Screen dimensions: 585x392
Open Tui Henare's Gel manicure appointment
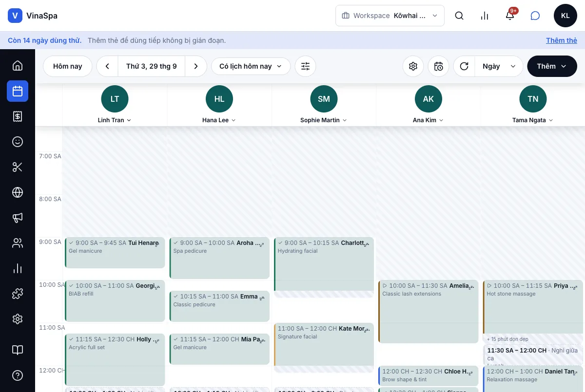[x=115, y=253]
